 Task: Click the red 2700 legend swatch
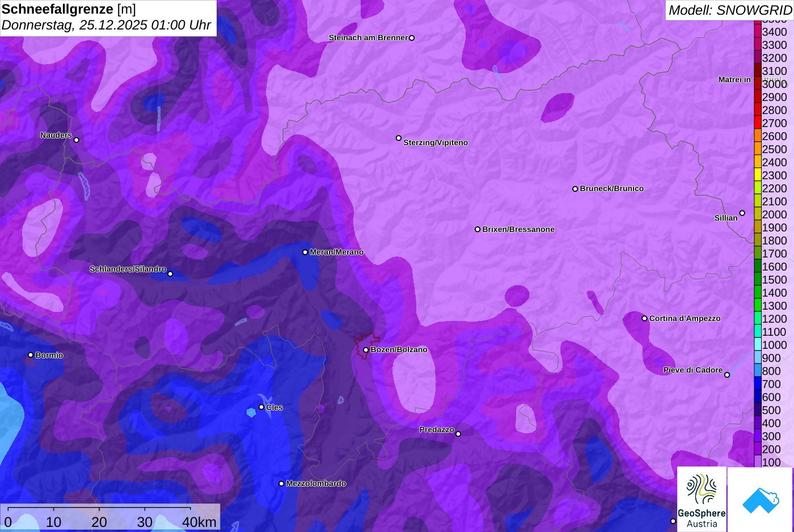[x=757, y=123]
